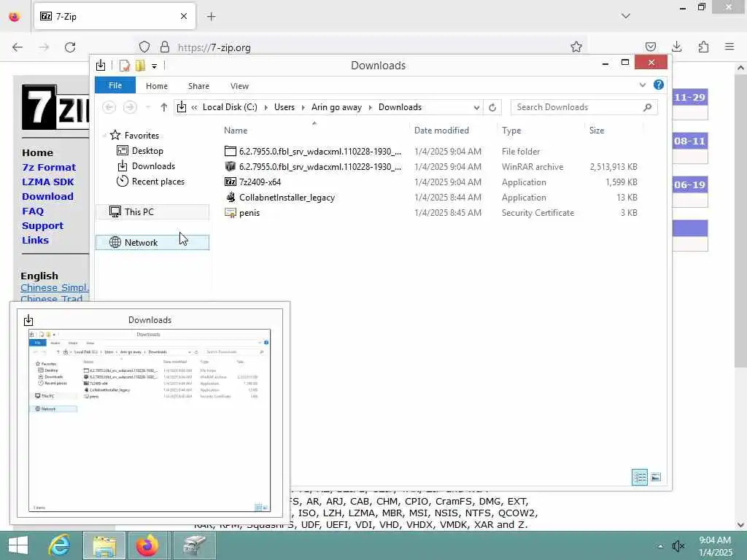Click the Explorer Back arrow button
Viewport: 747px width, 560px height.
click(x=109, y=107)
